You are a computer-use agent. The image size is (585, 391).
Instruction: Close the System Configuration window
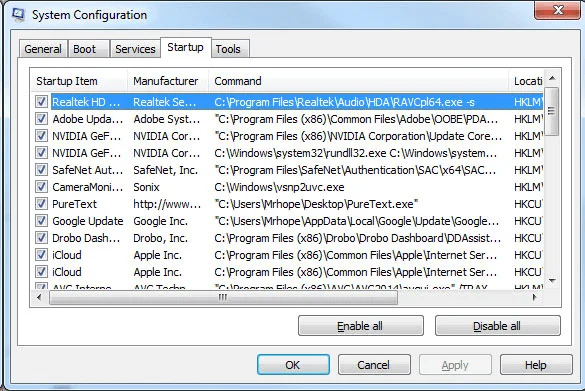point(558,9)
